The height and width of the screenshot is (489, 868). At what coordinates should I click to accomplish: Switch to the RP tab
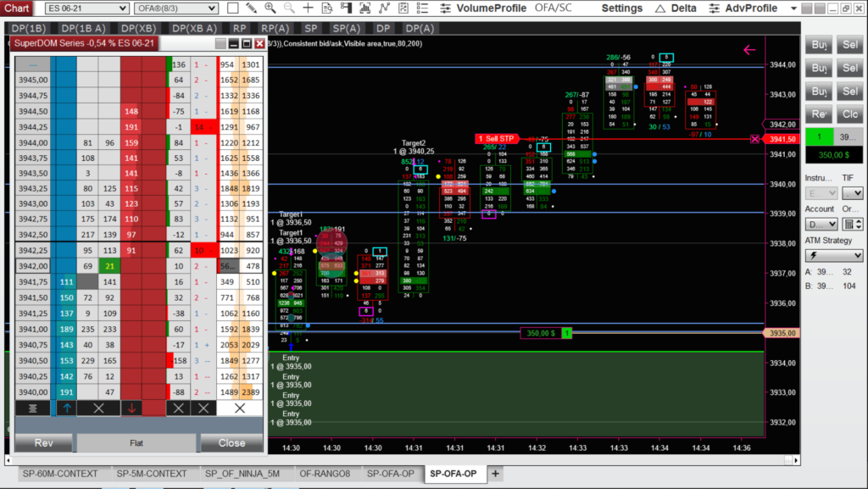[240, 28]
